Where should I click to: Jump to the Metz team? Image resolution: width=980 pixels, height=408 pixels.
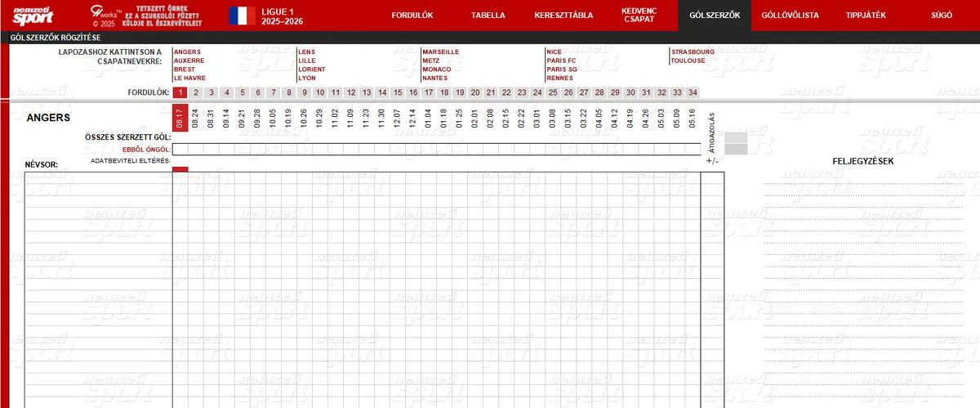431,61
